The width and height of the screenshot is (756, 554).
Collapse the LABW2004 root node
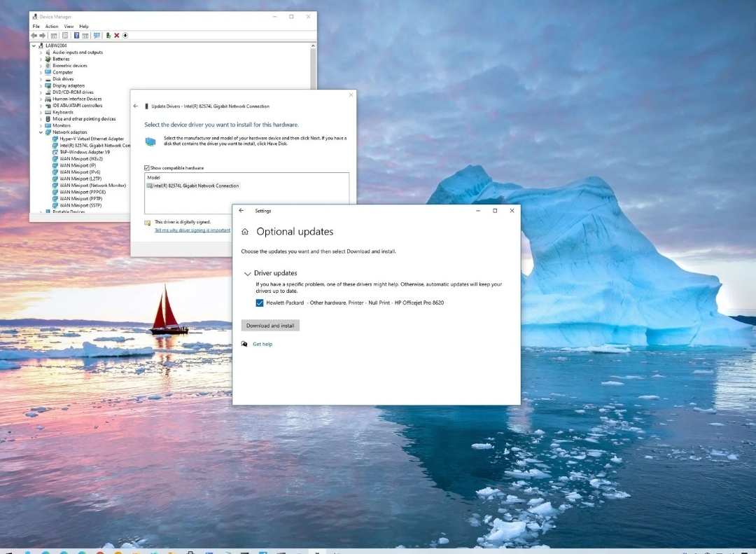34,46
